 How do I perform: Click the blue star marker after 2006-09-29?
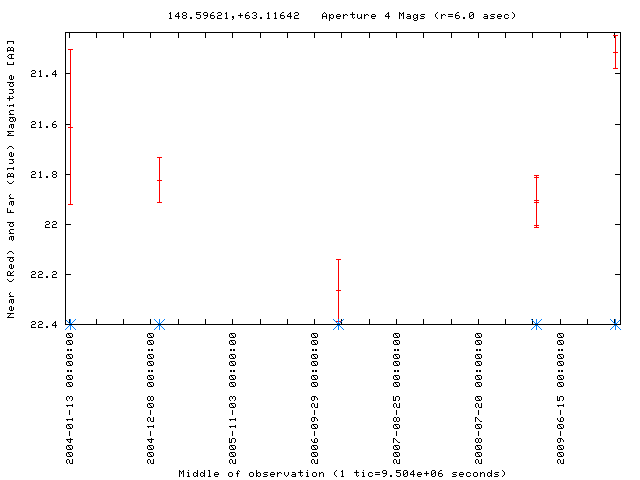(x=338, y=324)
